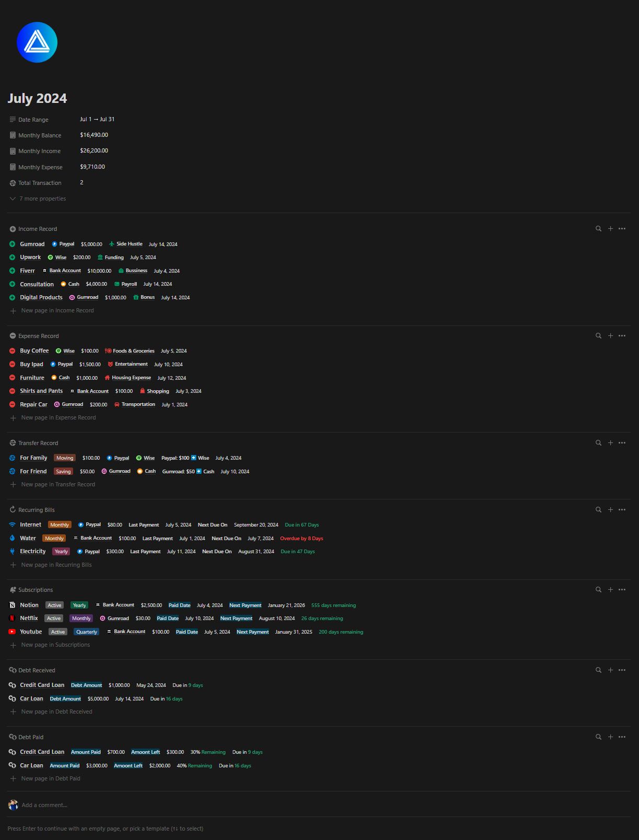Open the Shirts and Pants expense entry
This screenshot has width=639, height=840.
coord(41,391)
